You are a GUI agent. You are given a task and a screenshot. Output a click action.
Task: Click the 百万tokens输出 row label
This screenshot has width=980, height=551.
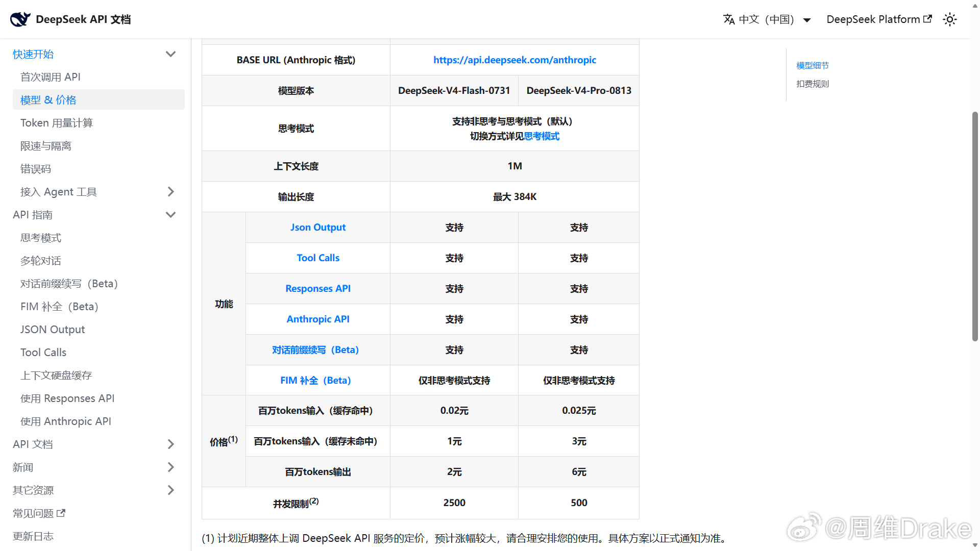tap(318, 472)
